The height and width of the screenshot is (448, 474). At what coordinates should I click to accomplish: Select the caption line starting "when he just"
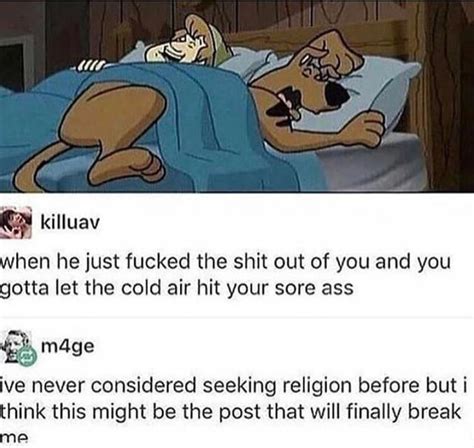click(226, 262)
